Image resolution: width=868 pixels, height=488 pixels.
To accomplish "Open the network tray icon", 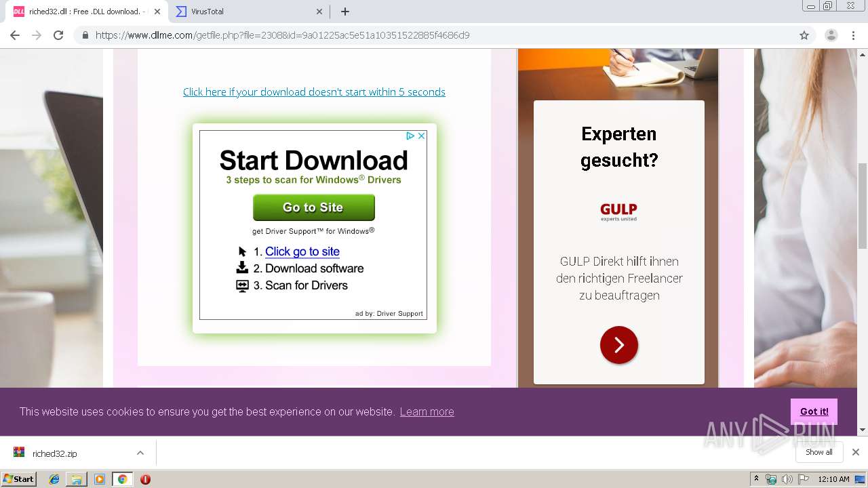I will pos(771,479).
